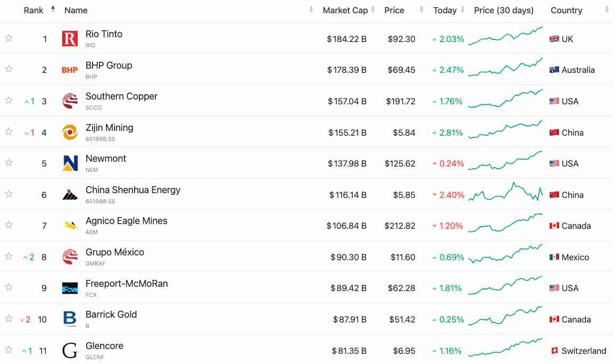Select the BHP Group logo
The width and height of the screenshot is (614, 364).
(70, 69)
